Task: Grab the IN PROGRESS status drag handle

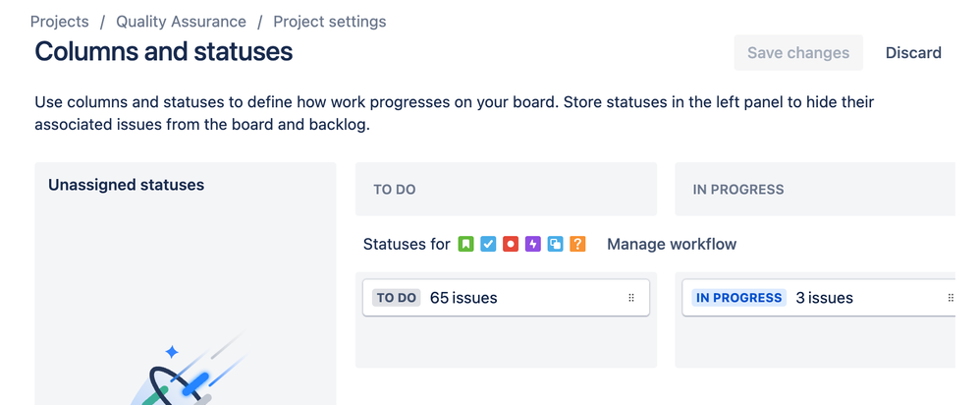Action: pyautogui.click(x=950, y=298)
